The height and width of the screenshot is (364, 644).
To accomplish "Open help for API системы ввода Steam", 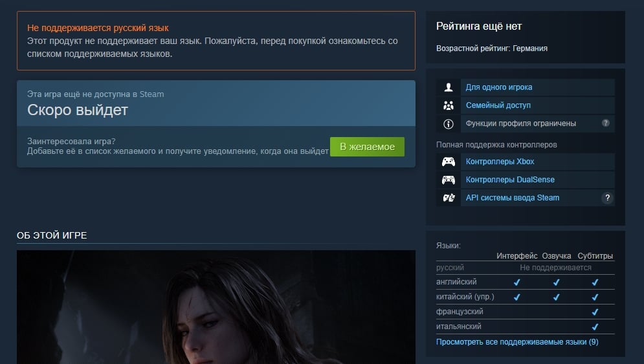I will point(608,198).
